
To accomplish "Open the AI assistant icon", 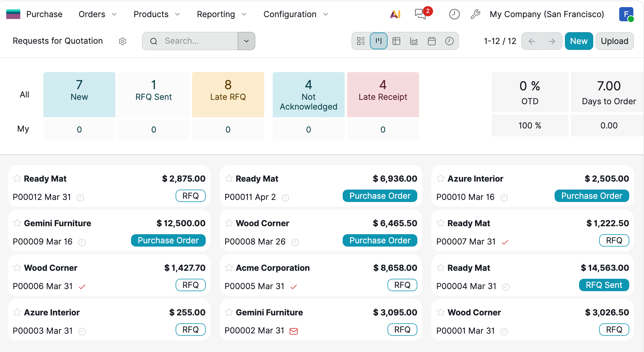I will point(395,14).
